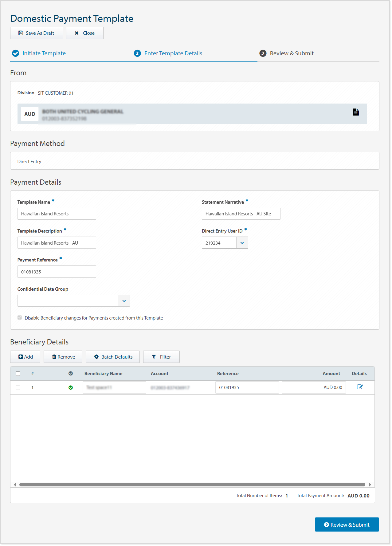Open beneficiary details edit icon in row 1
The width and height of the screenshot is (392, 546).
360,387
